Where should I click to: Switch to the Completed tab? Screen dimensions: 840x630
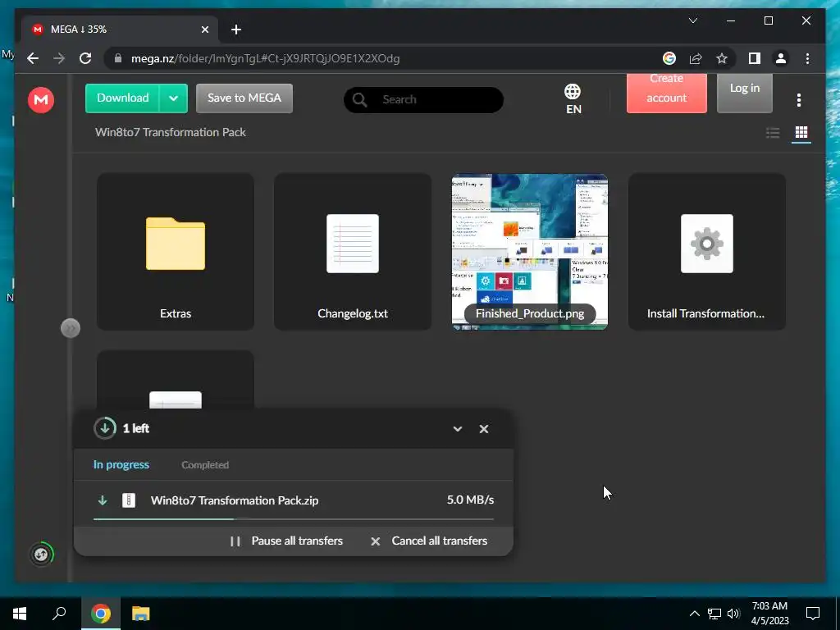(x=205, y=465)
